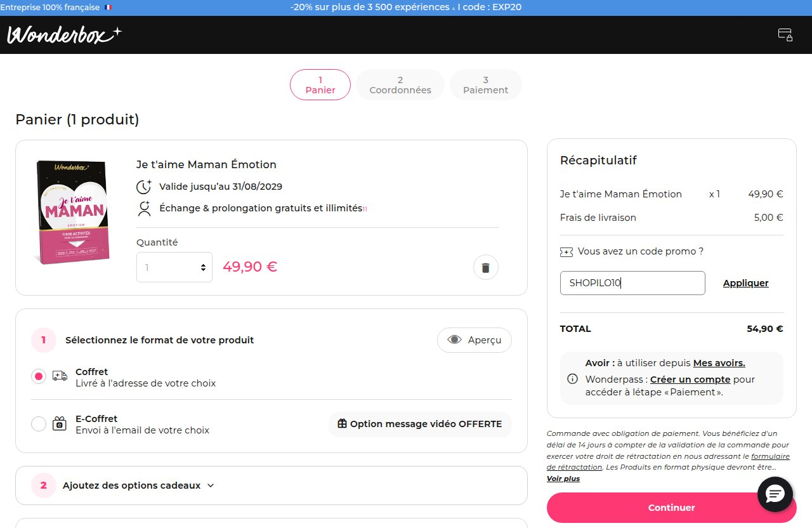The image size is (812, 528).
Task: Click the Livré à l'adresse de votre choix text
Action: (x=146, y=383)
